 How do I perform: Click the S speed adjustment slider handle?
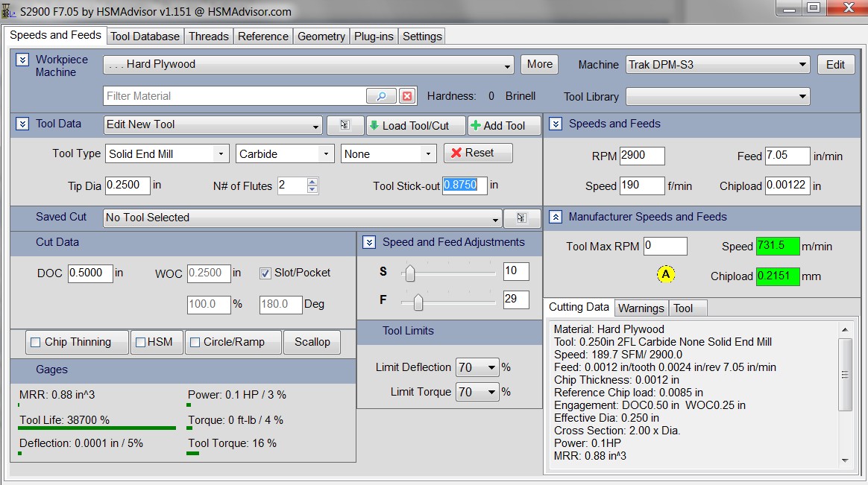point(409,273)
